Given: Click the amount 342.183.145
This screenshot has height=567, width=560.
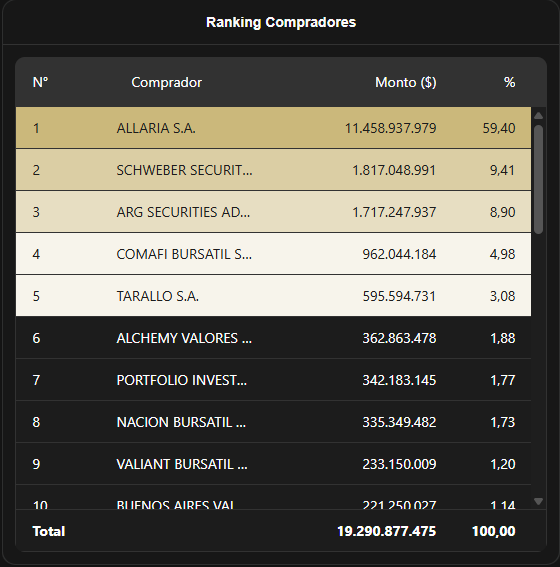Looking at the screenshot, I should pyautogui.click(x=399, y=380).
